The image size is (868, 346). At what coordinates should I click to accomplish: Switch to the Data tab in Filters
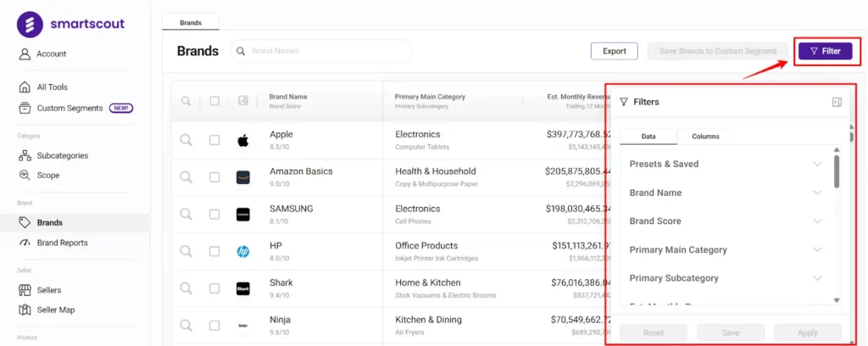[x=648, y=137]
